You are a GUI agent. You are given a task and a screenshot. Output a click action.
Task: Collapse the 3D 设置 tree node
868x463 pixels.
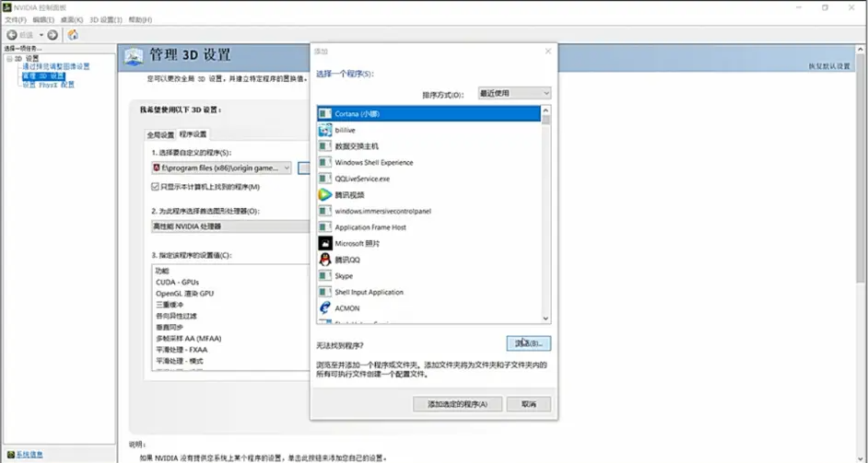pos(9,59)
